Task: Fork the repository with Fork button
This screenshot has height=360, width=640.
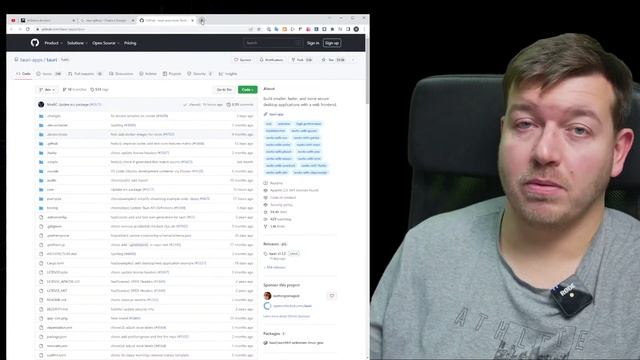Action: tap(302, 60)
